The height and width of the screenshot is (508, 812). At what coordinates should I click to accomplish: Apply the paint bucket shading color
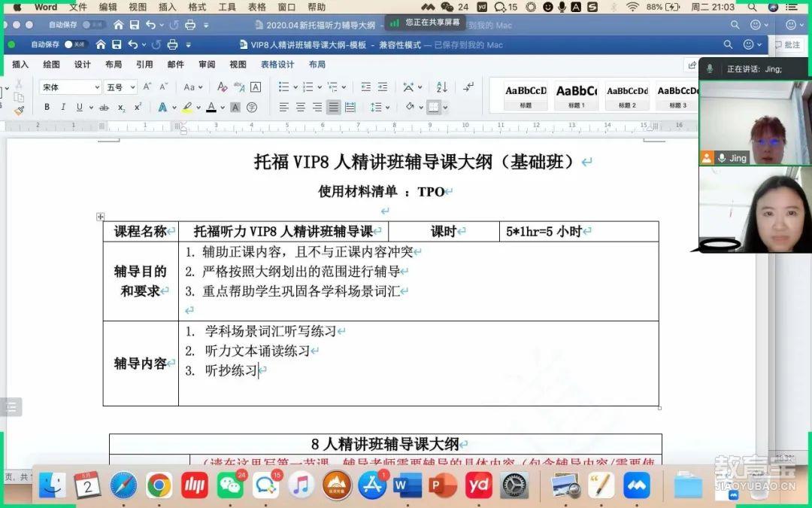coord(410,108)
